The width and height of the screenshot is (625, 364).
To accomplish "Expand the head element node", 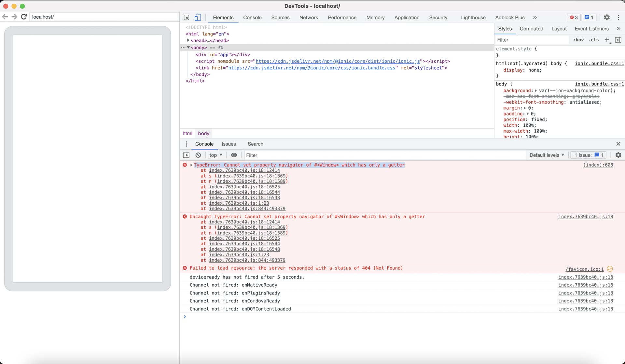I will (188, 40).
